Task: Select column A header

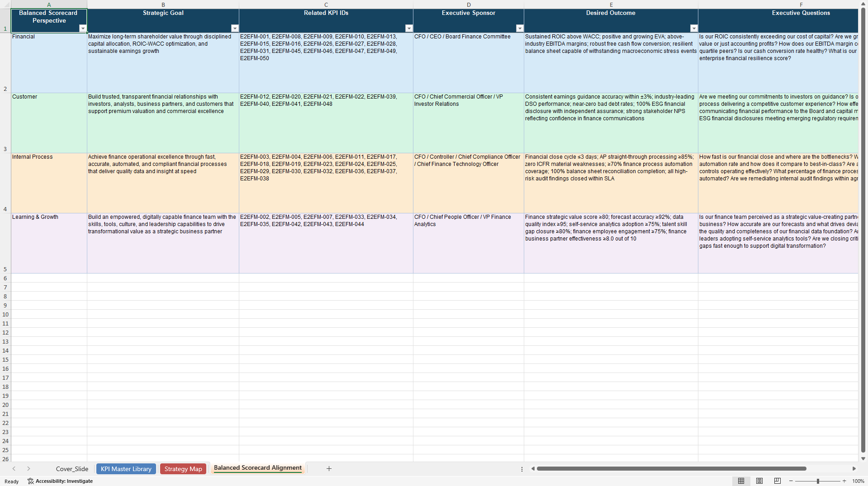Action: point(49,5)
